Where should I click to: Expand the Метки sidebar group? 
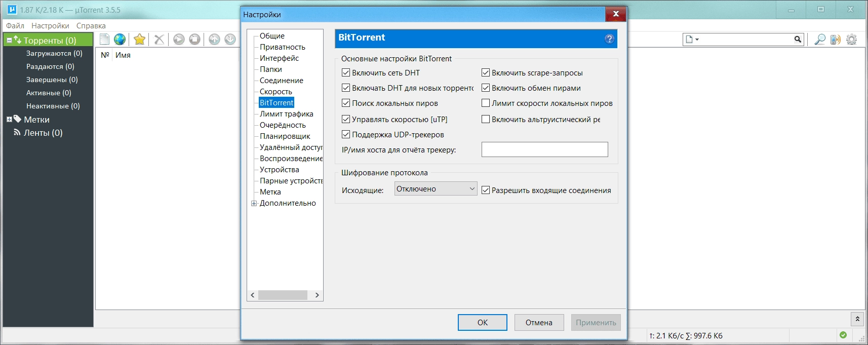click(x=9, y=120)
